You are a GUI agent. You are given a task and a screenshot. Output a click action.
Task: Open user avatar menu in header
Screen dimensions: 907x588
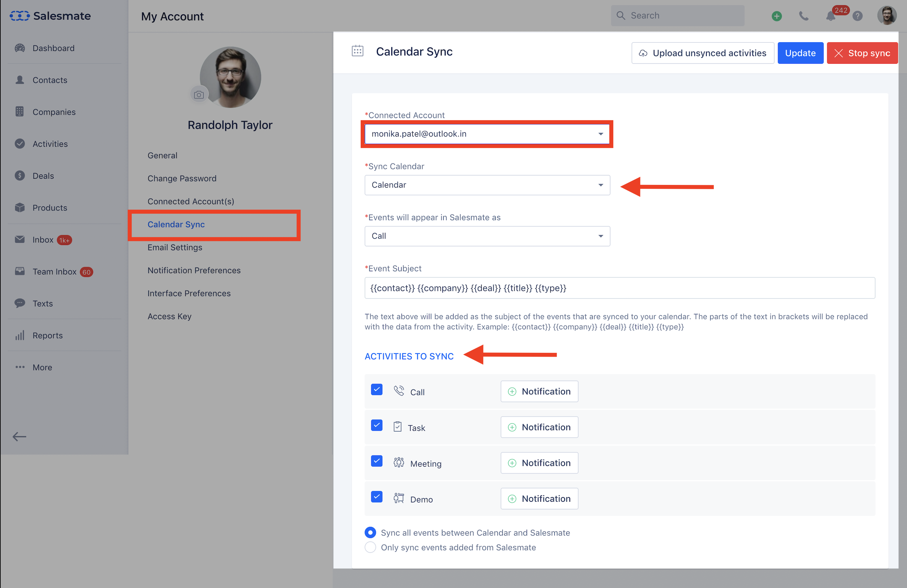click(887, 16)
